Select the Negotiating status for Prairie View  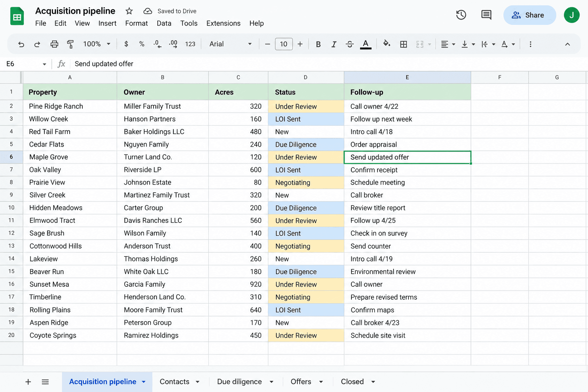pyautogui.click(x=306, y=183)
